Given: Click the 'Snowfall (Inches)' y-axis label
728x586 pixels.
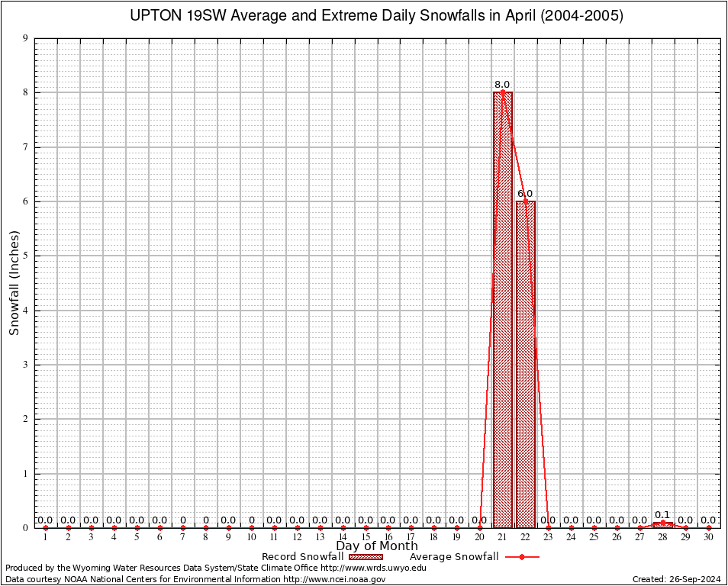Looking at the screenshot, I should click(14, 282).
